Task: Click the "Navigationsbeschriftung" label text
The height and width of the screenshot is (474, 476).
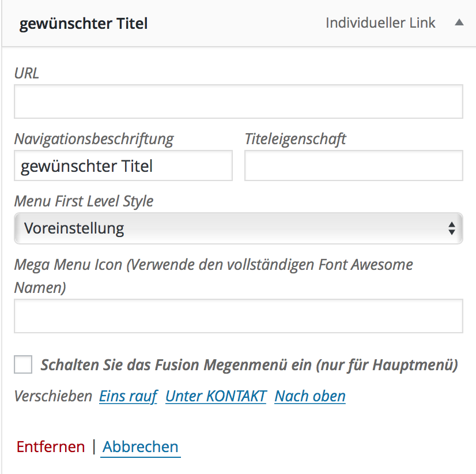Action: point(94,139)
